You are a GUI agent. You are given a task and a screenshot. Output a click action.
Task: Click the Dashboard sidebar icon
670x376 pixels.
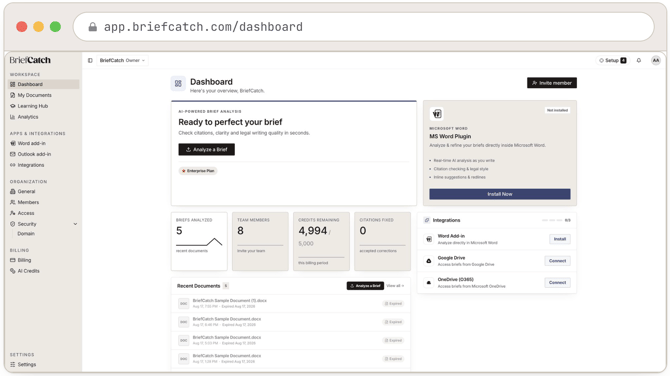click(12, 84)
